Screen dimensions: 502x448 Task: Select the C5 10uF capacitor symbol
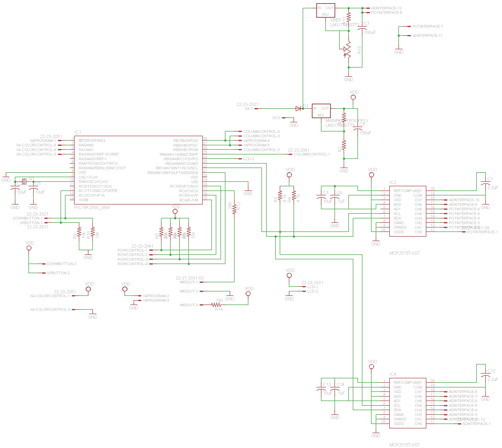(x=33, y=187)
